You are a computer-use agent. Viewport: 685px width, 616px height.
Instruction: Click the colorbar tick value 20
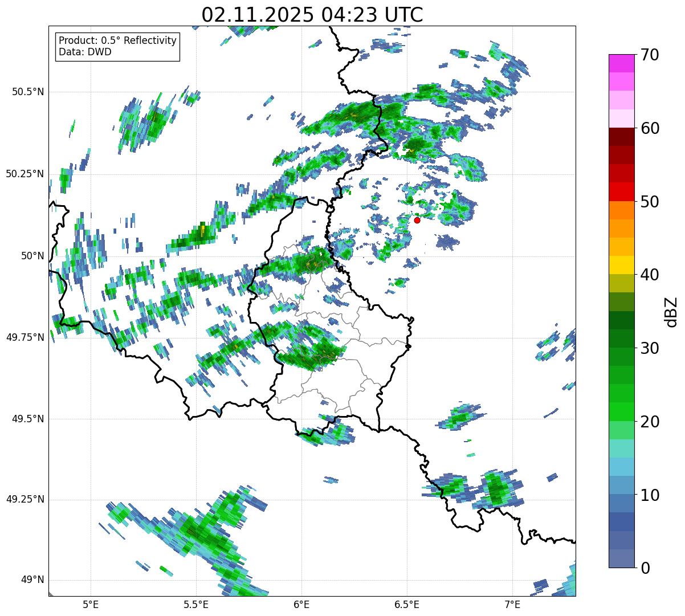(x=650, y=422)
